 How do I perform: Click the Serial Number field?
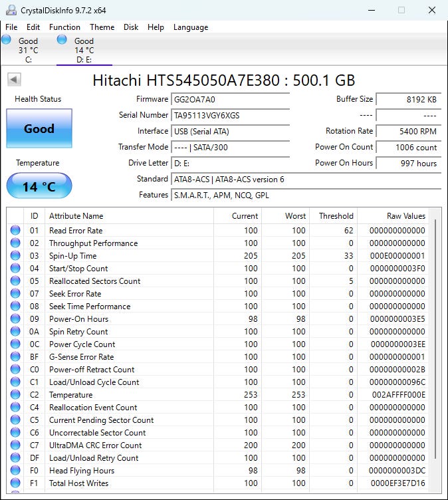pyautogui.click(x=230, y=115)
